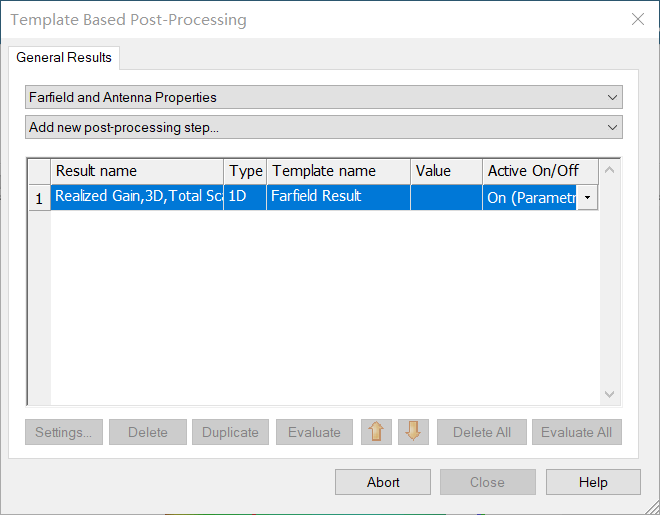Expand Farfield and Antenna Properties dropdown
660x515 pixels.
tap(612, 97)
